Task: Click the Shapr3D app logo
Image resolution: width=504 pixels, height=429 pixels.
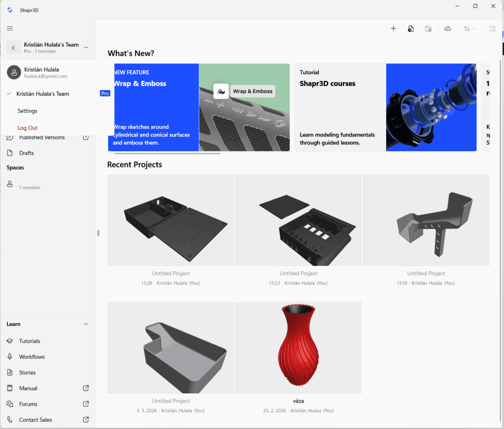Action: pos(10,10)
